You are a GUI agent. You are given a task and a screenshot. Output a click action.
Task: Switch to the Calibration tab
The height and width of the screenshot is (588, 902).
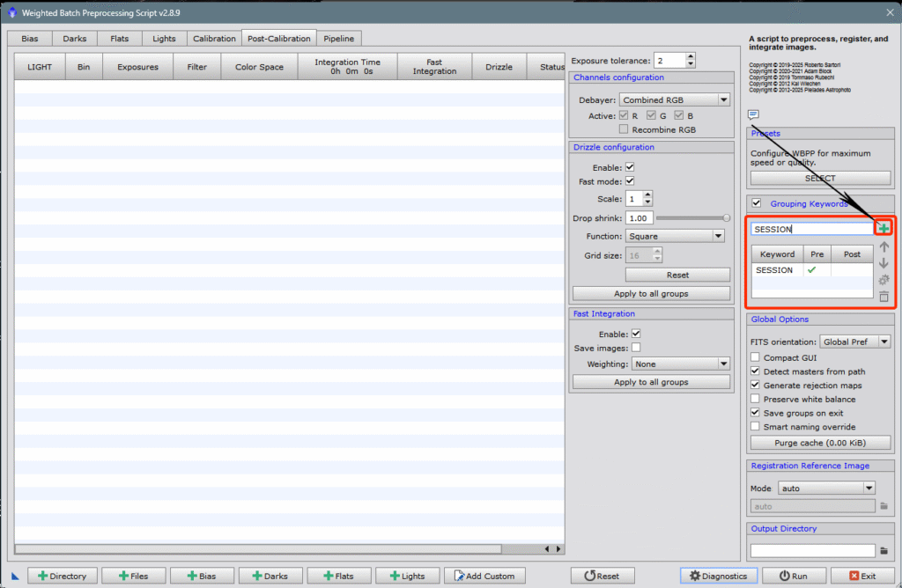click(215, 39)
